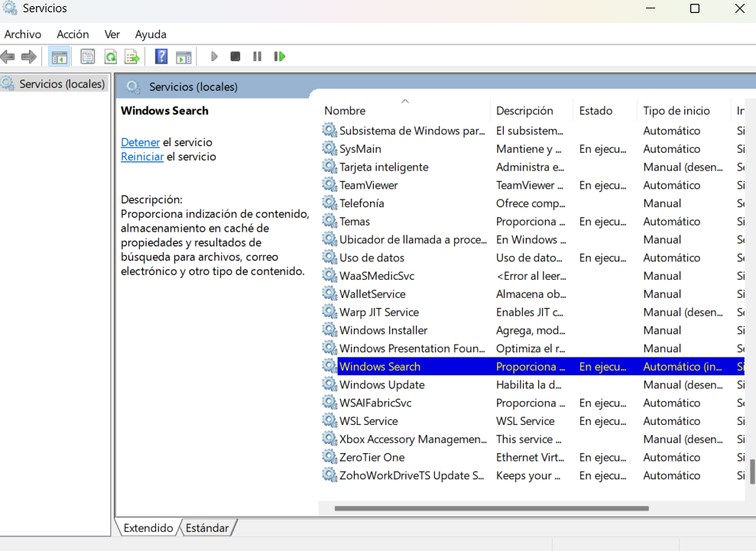Select the Subsistema de Windows service name
This screenshot has width=756, height=551.
412,131
